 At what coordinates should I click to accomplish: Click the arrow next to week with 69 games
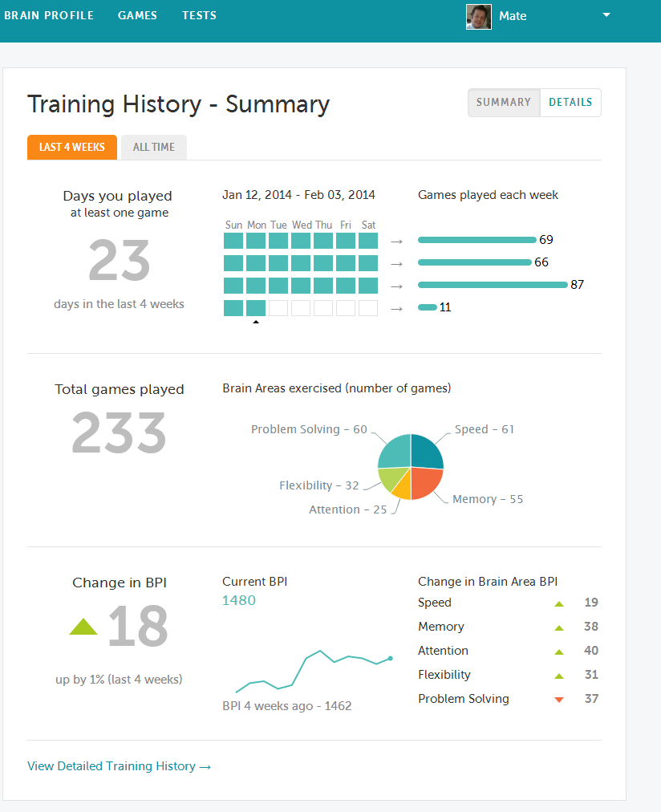(396, 242)
